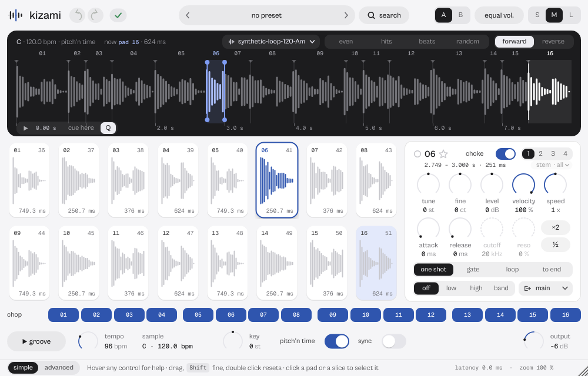Click the small play icon in waveform bar
This screenshot has height=376, width=588.
pos(25,128)
